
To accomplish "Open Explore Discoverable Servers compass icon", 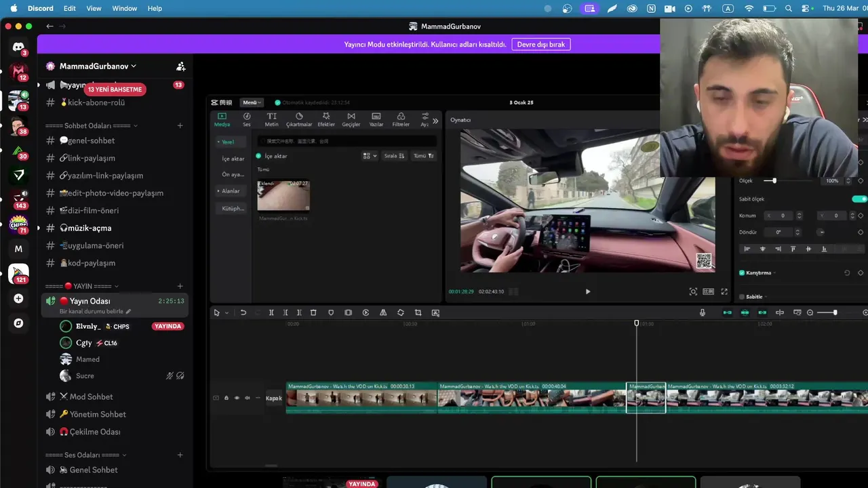I will [18, 323].
